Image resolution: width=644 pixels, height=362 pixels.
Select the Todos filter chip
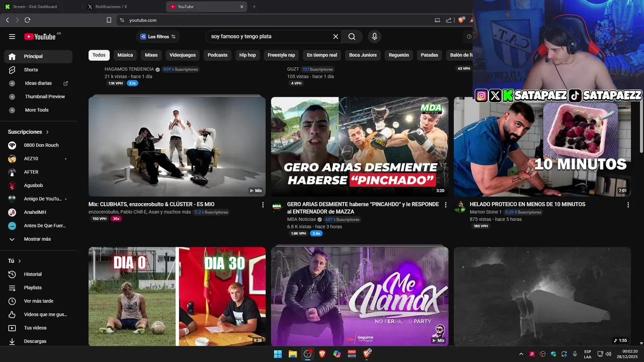pyautogui.click(x=99, y=55)
